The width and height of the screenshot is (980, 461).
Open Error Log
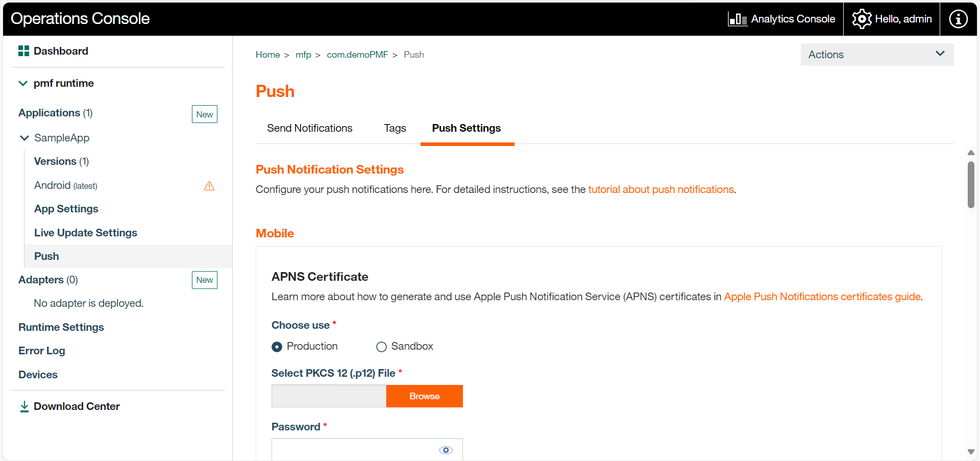pyautogui.click(x=42, y=351)
